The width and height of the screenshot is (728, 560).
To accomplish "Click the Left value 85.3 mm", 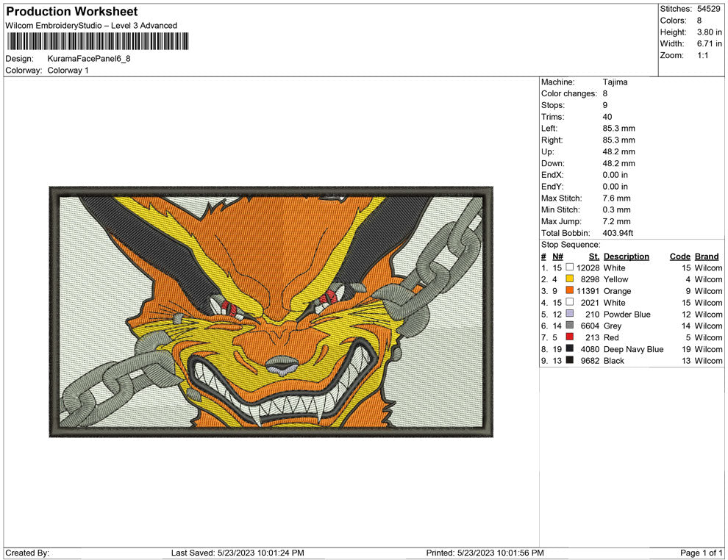I will (x=619, y=128).
